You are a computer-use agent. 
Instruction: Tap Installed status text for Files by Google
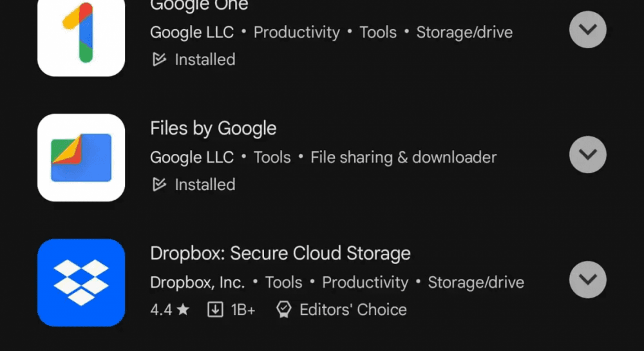205,185
